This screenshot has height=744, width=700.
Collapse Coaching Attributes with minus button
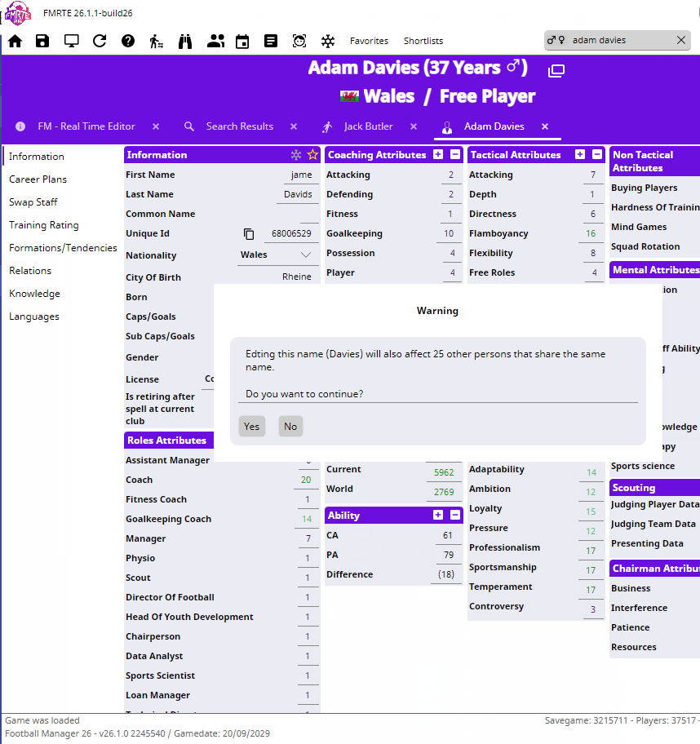[x=455, y=155]
